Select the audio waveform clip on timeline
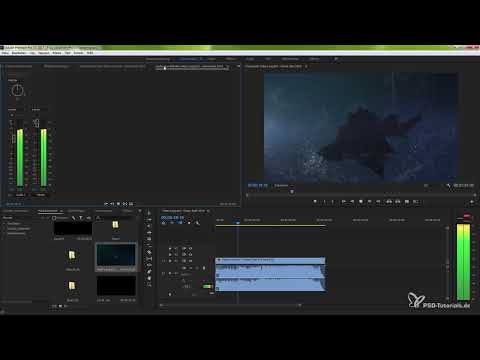480x360 pixels. click(270, 278)
